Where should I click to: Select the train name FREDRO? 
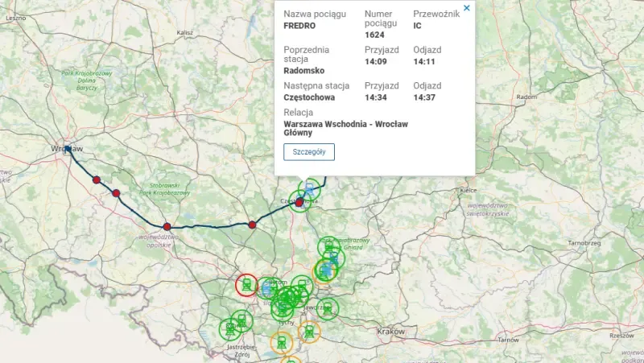299,26
